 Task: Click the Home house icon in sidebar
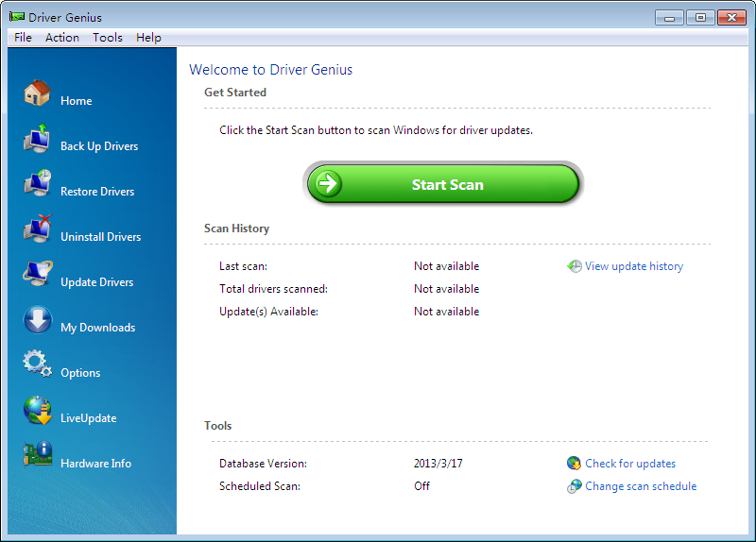37,93
